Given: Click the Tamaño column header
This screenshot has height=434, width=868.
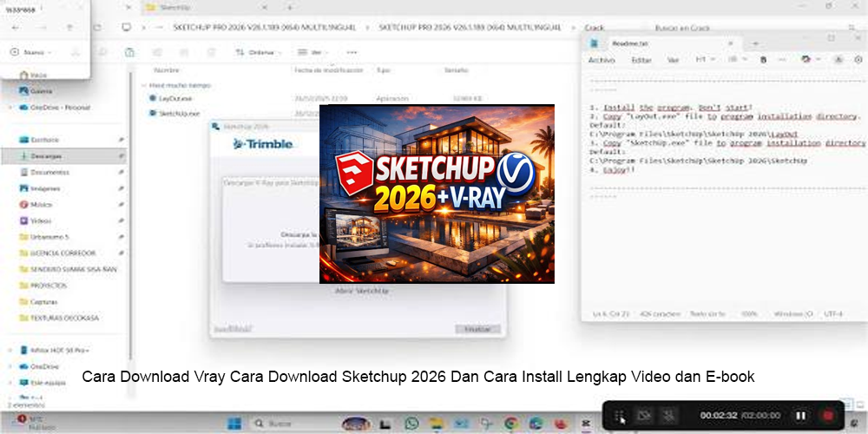Looking at the screenshot, I should [457, 71].
